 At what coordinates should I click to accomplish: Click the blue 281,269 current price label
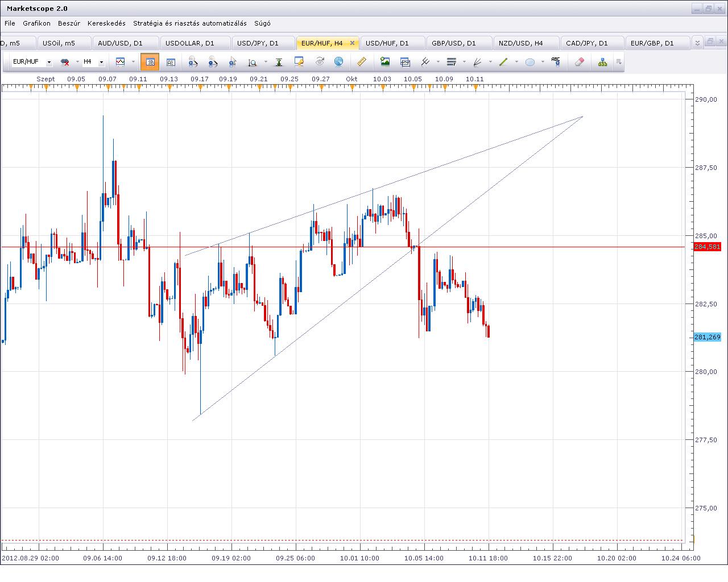pos(707,337)
